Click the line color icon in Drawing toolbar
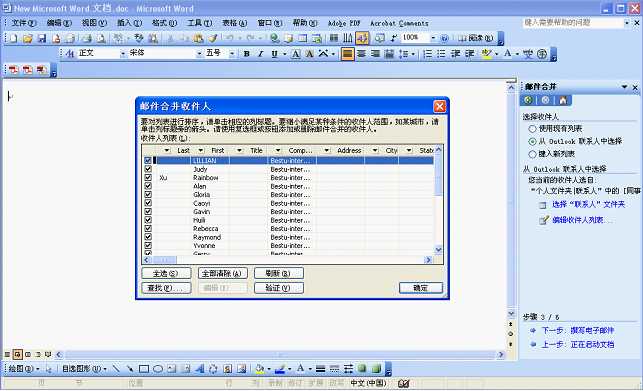643x391 pixels. click(x=280, y=368)
